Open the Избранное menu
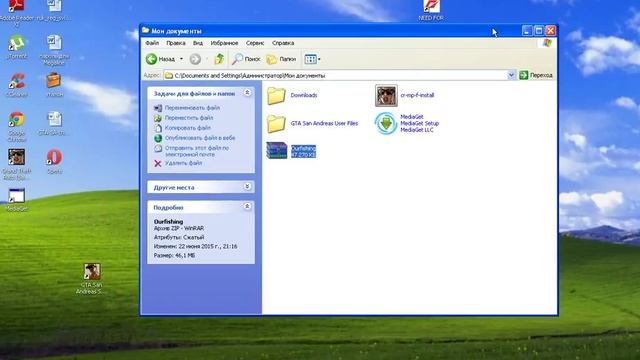Screen dimensions: 640x360 click(x=224, y=43)
